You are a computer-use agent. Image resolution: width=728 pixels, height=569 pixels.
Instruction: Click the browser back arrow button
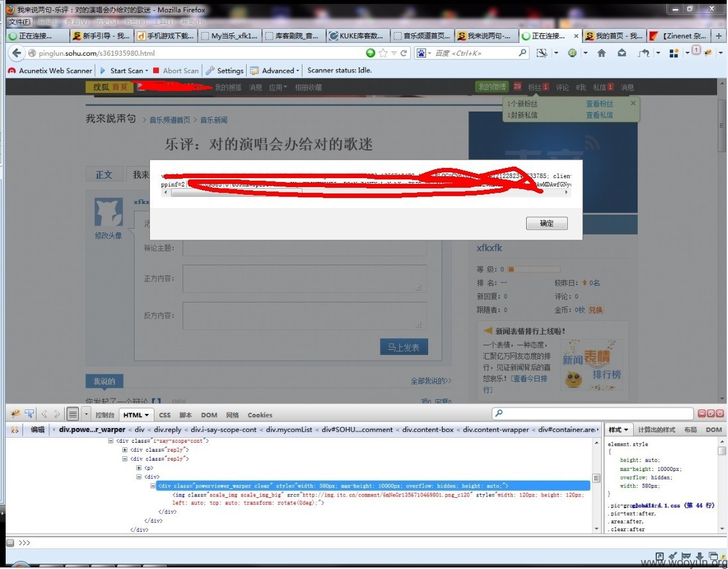click(x=17, y=53)
